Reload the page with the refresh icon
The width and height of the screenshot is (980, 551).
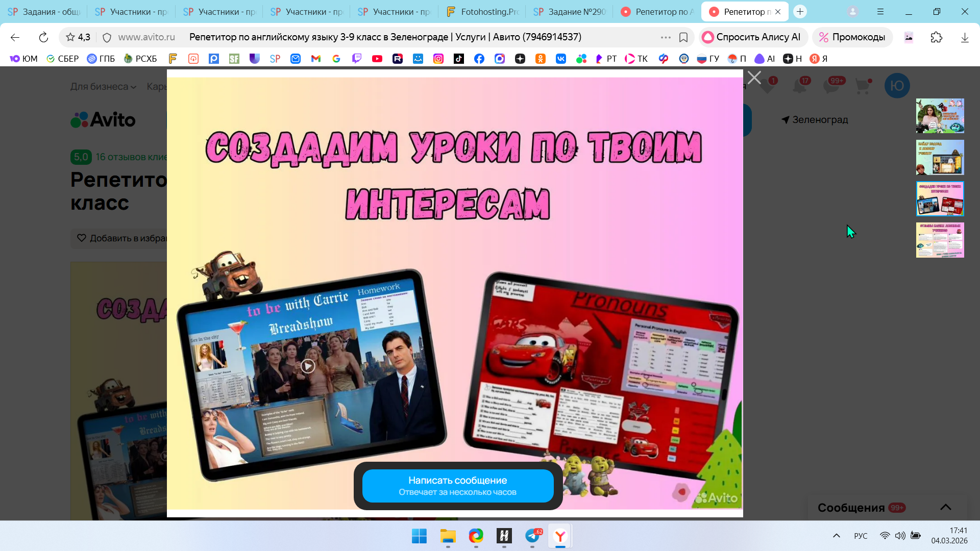(43, 37)
